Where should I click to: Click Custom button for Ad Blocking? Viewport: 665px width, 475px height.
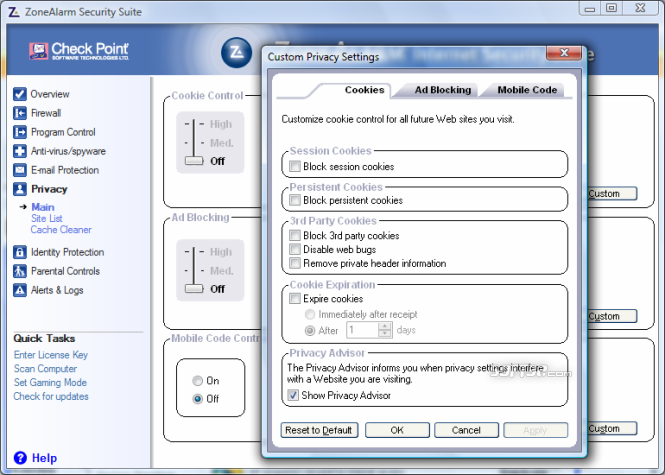(x=612, y=316)
